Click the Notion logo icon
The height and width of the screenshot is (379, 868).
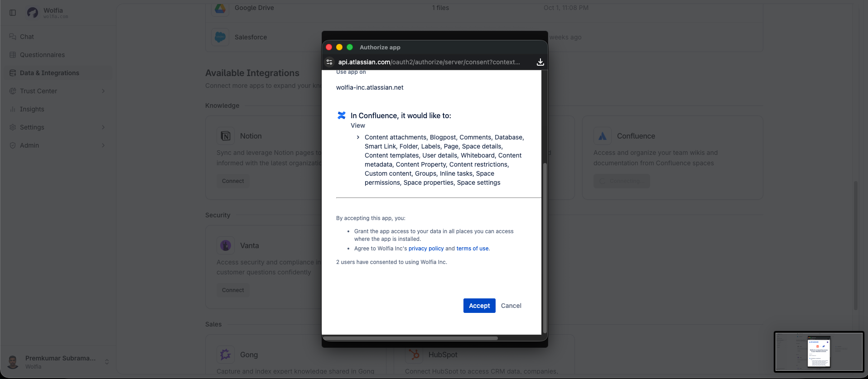click(226, 136)
